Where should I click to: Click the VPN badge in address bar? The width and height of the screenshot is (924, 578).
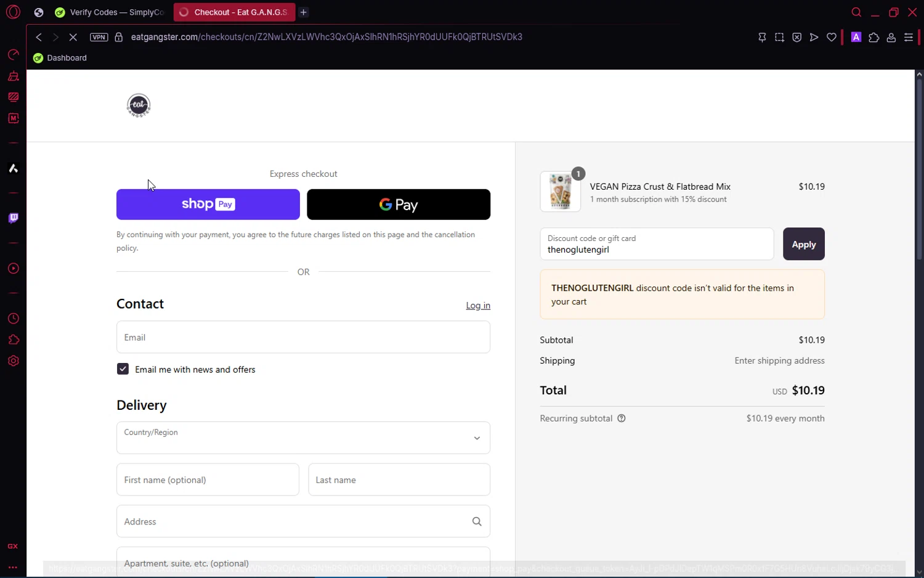coord(99,37)
